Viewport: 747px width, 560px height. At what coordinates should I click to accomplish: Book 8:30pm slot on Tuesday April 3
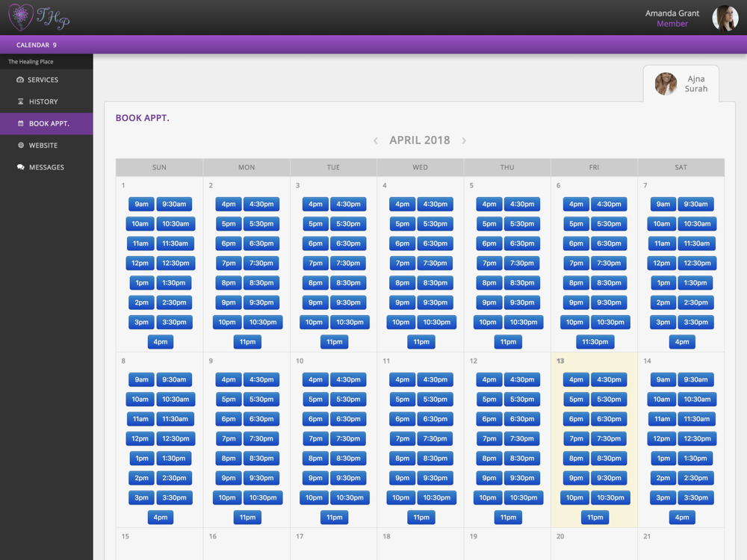point(348,283)
